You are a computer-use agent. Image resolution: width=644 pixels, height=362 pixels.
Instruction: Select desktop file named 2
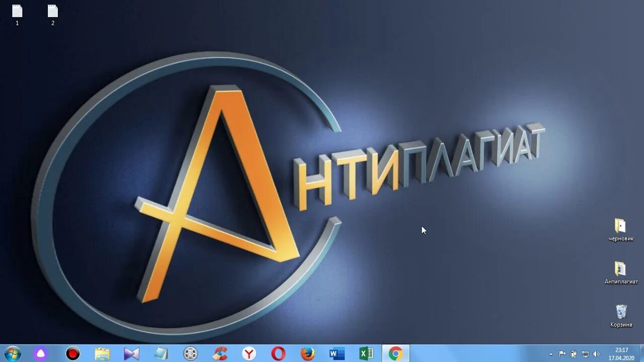pyautogui.click(x=52, y=15)
